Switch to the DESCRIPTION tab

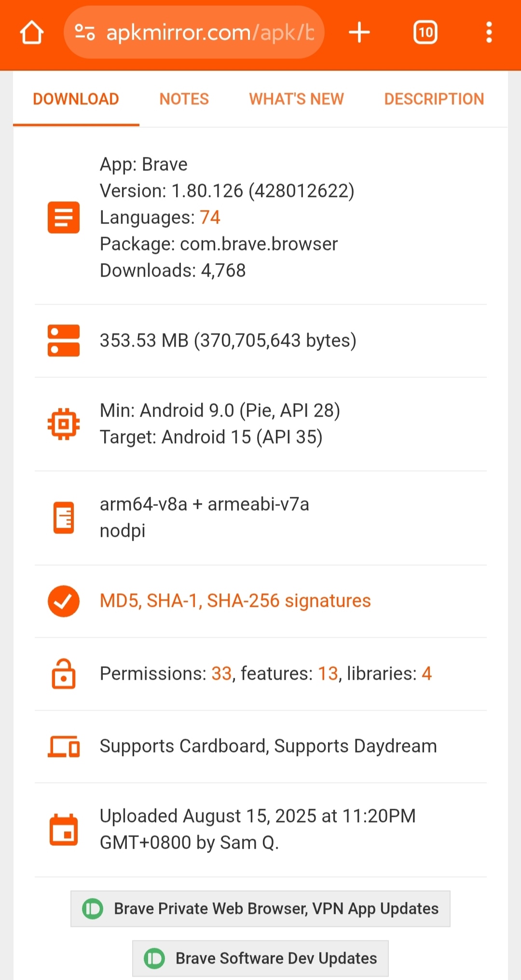coord(434,99)
